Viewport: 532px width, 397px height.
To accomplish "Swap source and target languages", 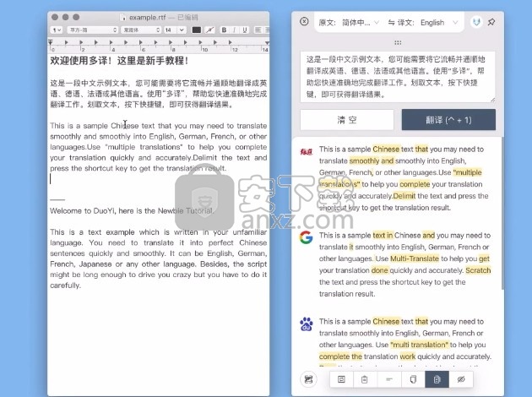I will pyautogui.click(x=392, y=23).
